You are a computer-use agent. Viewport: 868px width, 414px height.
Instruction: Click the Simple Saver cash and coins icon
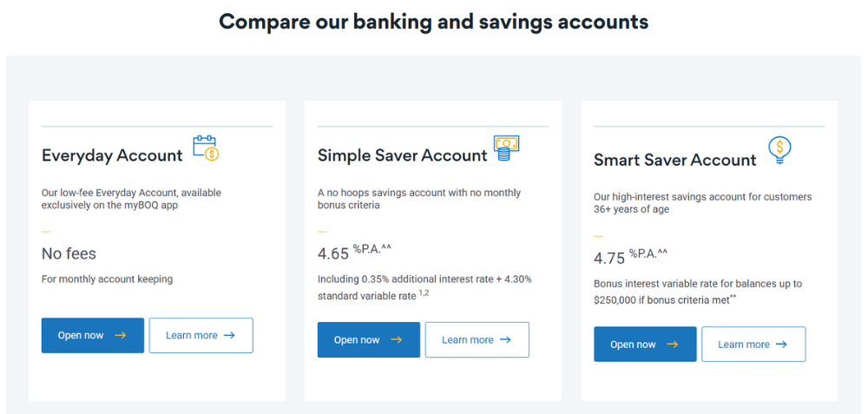click(506, 148)
